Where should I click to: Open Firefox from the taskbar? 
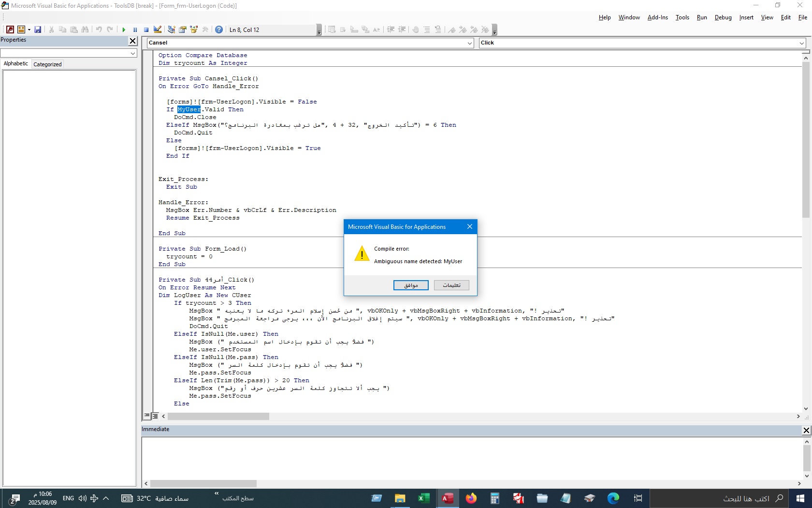point(471,498)
